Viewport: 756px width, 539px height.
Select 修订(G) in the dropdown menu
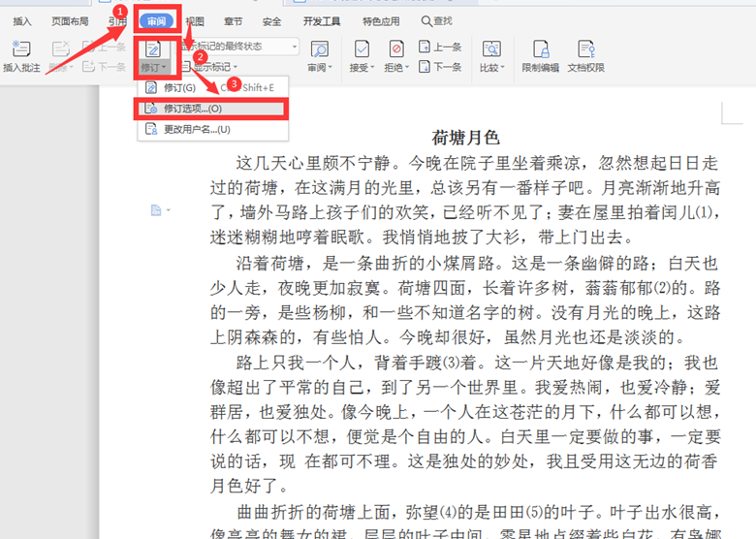coord(212,88)
